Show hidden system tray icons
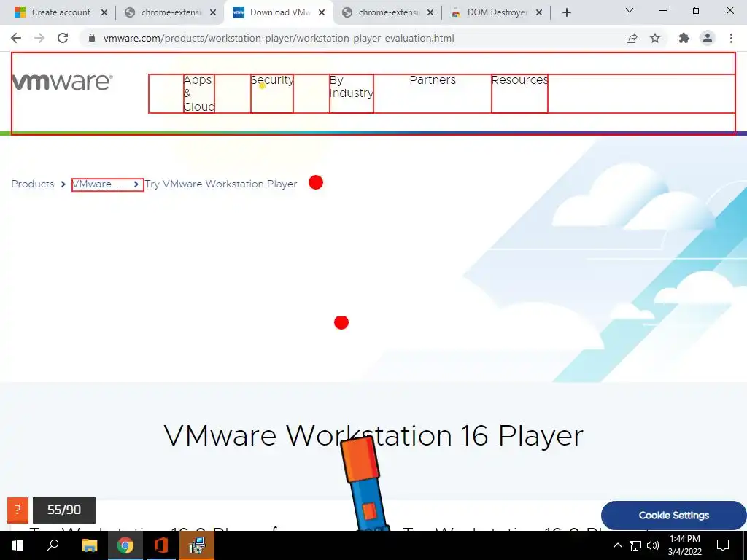747x560 pixels. click(617, 545)
